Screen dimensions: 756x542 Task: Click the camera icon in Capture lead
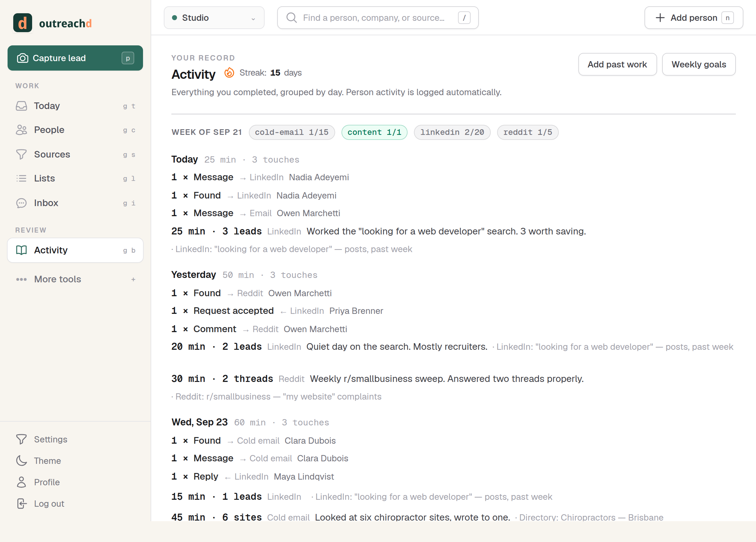[22, 58]
